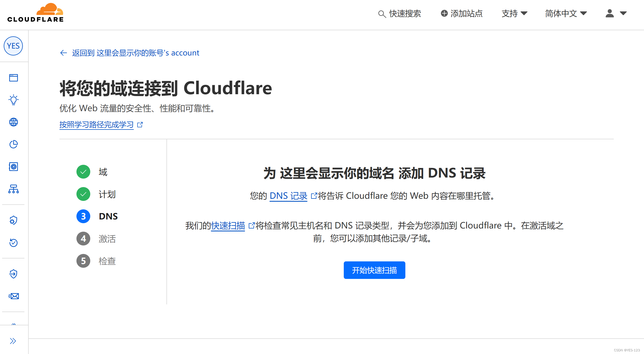Click 快速搜索 quick search

pyautogui.click(x=400, y=14)
